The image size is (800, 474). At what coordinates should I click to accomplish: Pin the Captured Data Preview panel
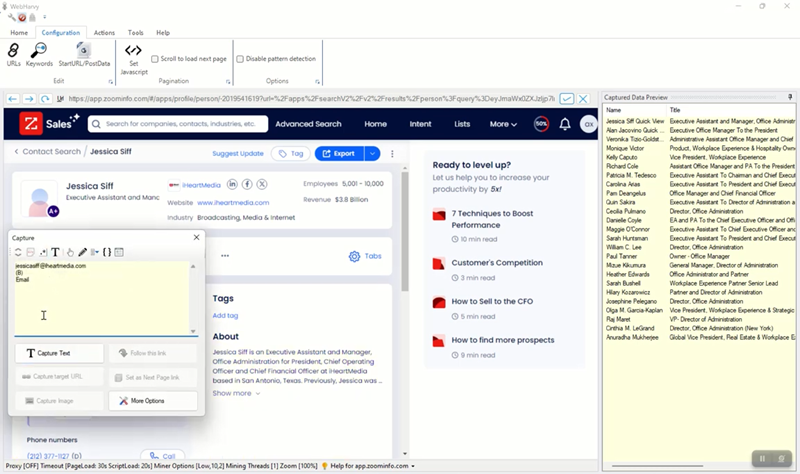790,97
